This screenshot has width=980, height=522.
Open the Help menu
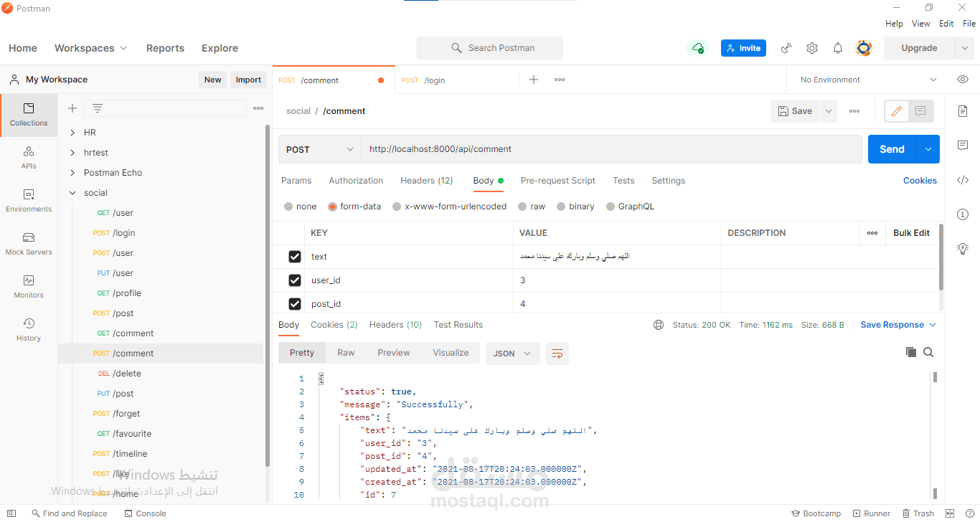[x=894, y=24]
